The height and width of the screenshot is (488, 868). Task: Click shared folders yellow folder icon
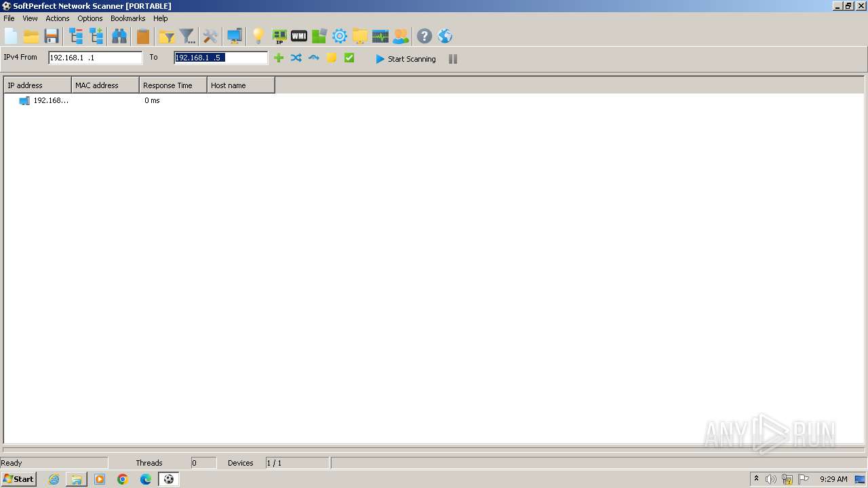pos(360,36)
